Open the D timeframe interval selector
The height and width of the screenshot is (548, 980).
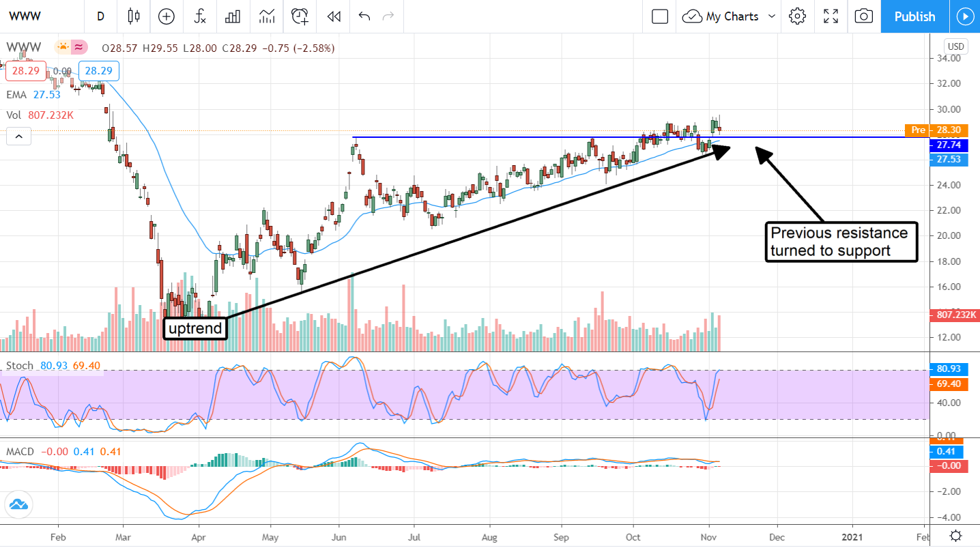click(x=101, y=16)
